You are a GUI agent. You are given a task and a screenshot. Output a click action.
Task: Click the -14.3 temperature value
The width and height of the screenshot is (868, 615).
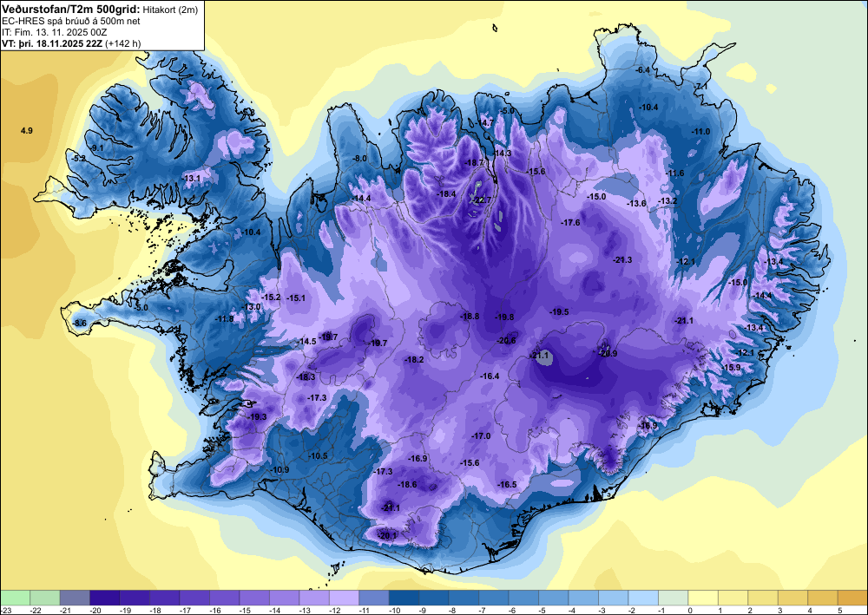(502, 154)
